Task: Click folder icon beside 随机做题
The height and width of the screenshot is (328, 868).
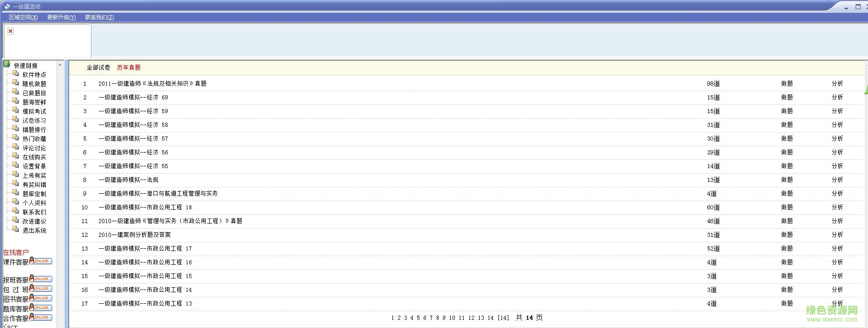Action: [16, 83]
